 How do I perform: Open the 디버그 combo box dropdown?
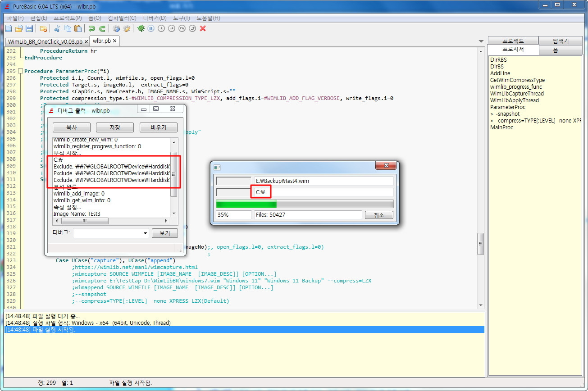tap(145, 233)
